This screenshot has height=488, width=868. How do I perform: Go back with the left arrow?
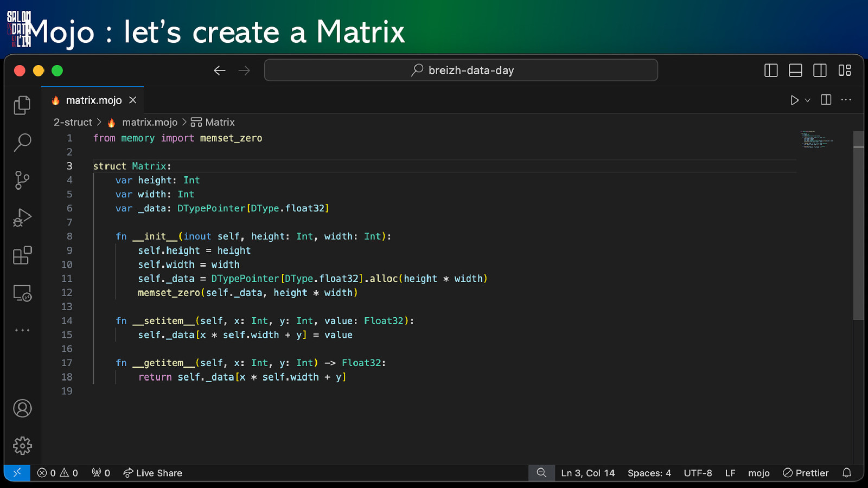220,70
